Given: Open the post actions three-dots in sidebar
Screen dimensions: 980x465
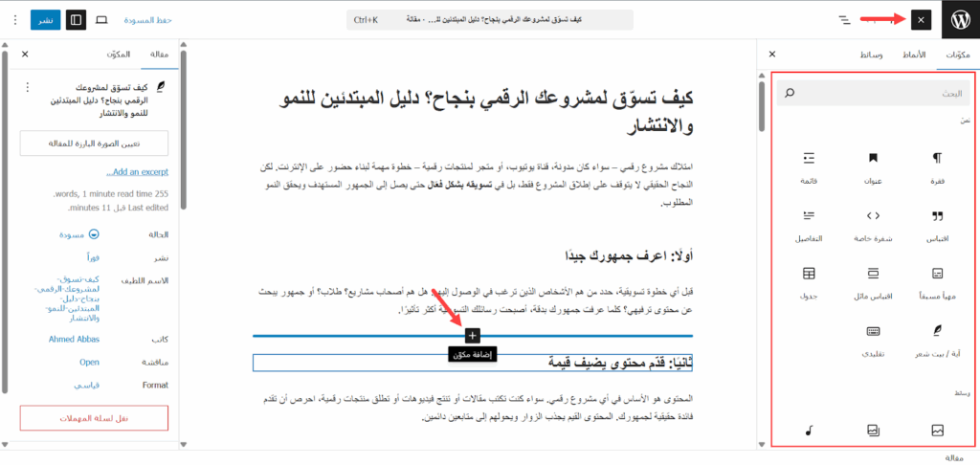Looking at the screenshot, I should (x=27, y=87).
